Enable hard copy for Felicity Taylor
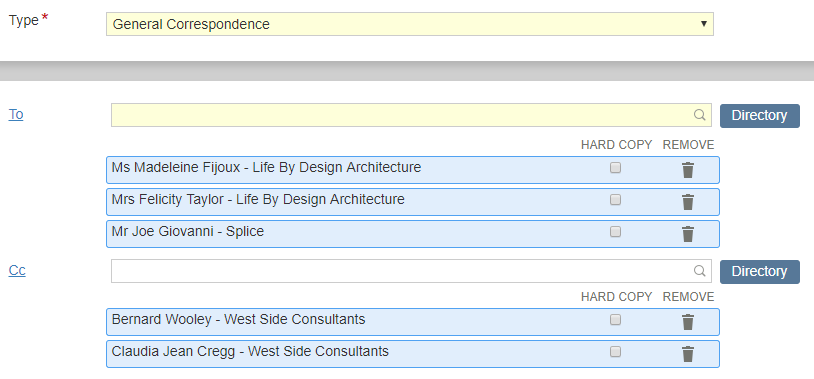This screenshot has height=379, width=814. [615, 199]
